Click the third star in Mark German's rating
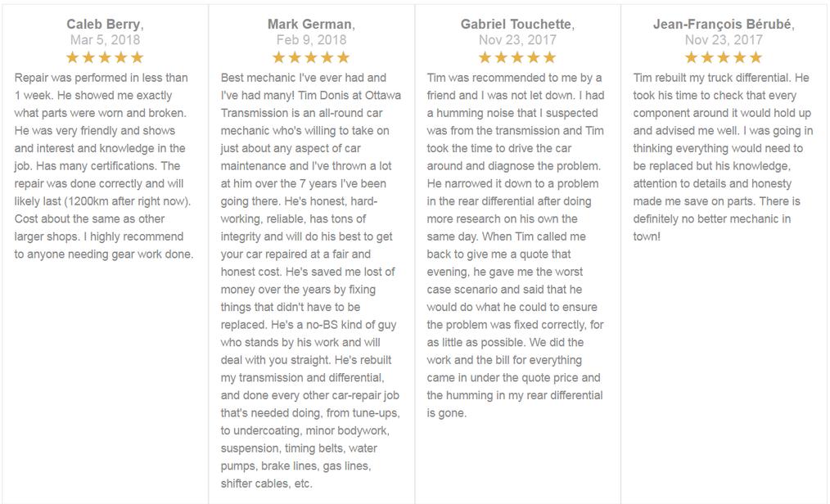Viewport: 830px width, 504px height. click(x=311, y=57)
